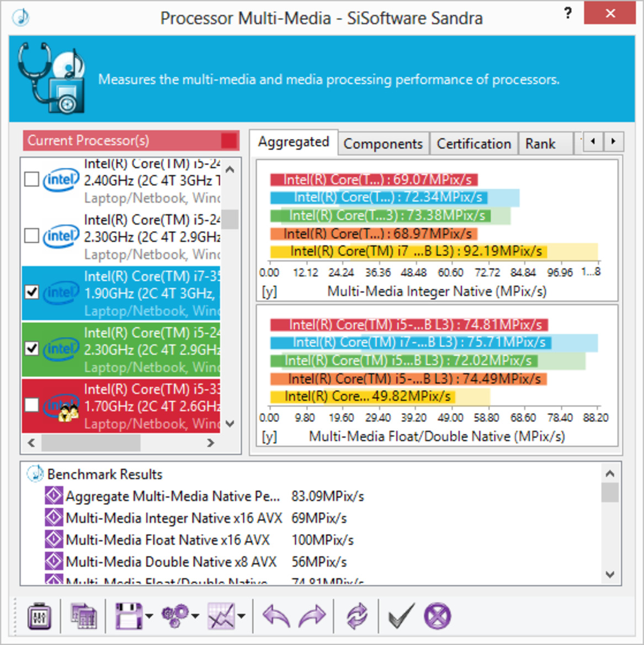Viewport: 644px width, 645px height.
Task: Click the red color swatch in Current Processor(s)
Action: pyautogui.click(x=229, y=141)
